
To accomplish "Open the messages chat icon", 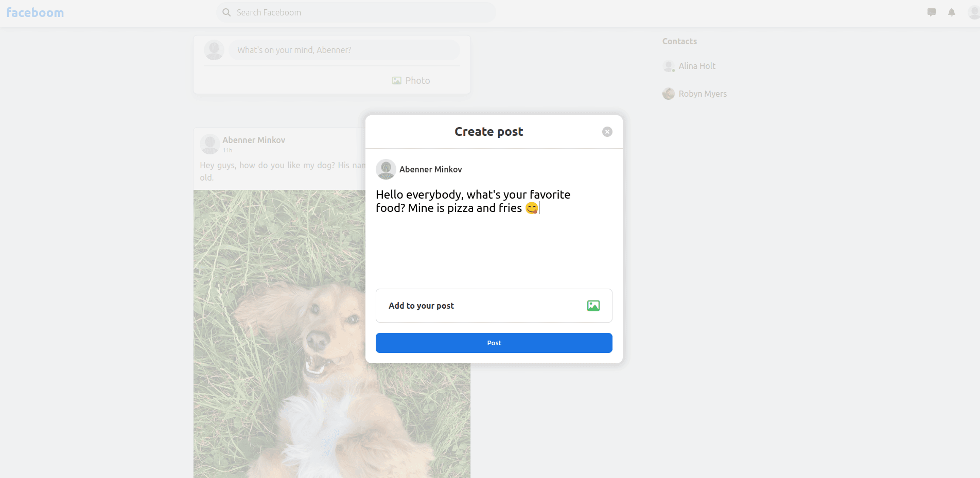I will point(932,12).
